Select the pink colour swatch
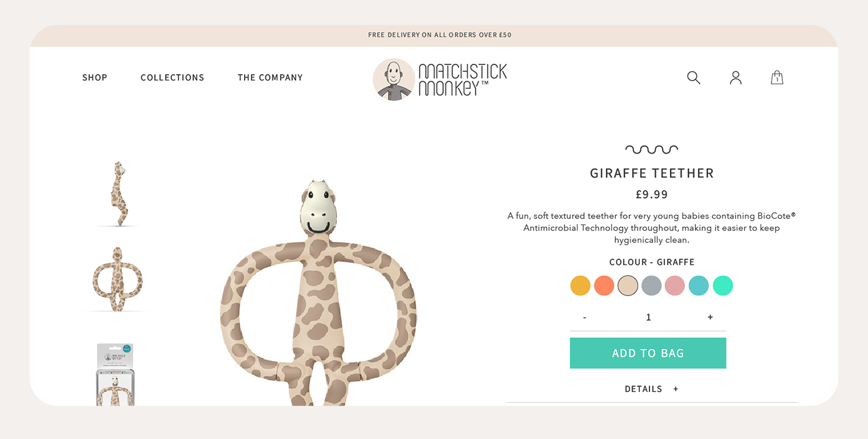 [675, 285]
